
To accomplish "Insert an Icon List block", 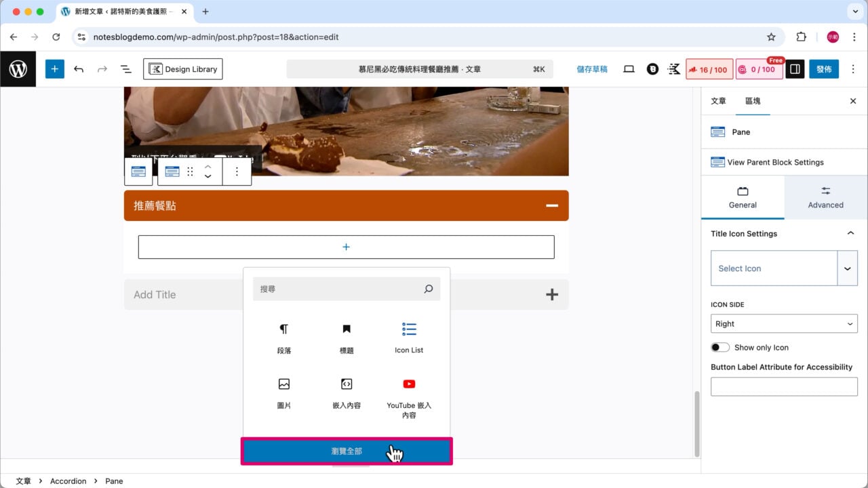I will 409,337.
